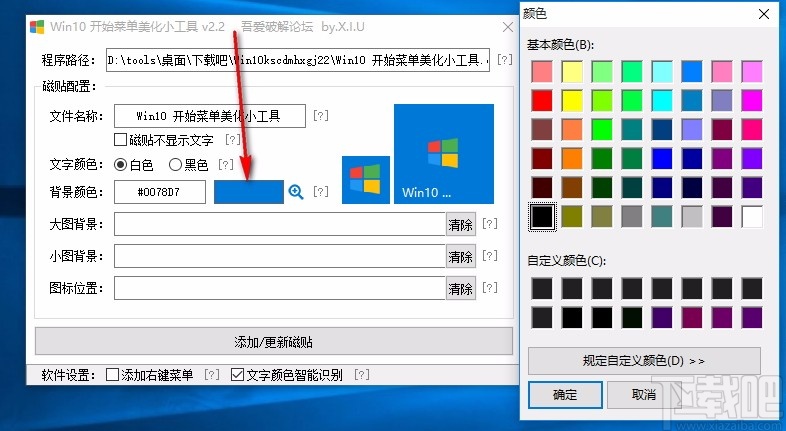Click help [?] after smart text color recognition
Screen dimensions: 786x431
tap(361, 374)
